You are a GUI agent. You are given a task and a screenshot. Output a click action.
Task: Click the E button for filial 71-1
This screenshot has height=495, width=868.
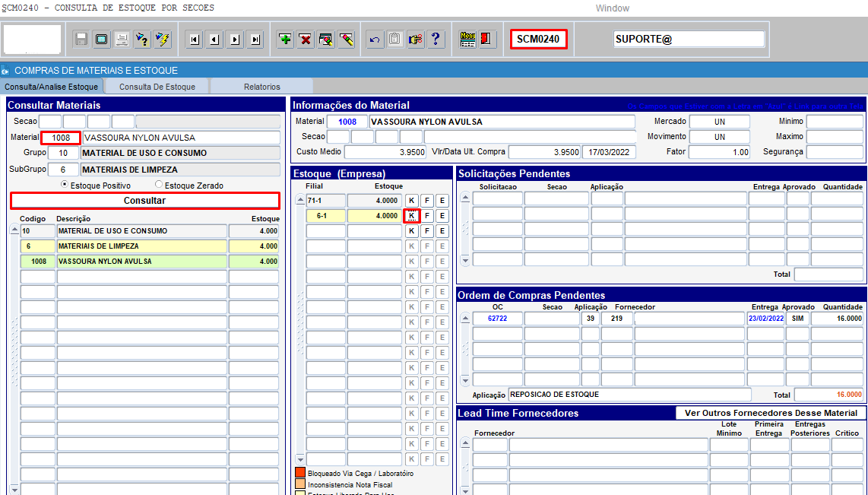(442, 201)
